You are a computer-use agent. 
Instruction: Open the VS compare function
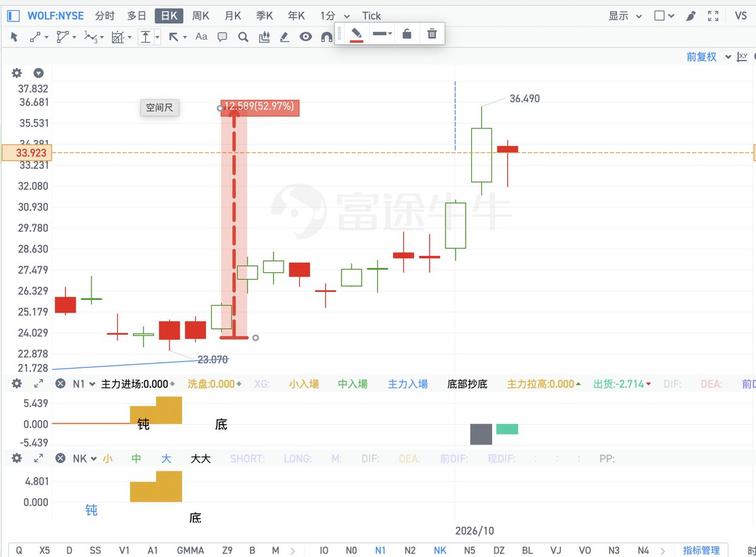[x=741, y=16]
